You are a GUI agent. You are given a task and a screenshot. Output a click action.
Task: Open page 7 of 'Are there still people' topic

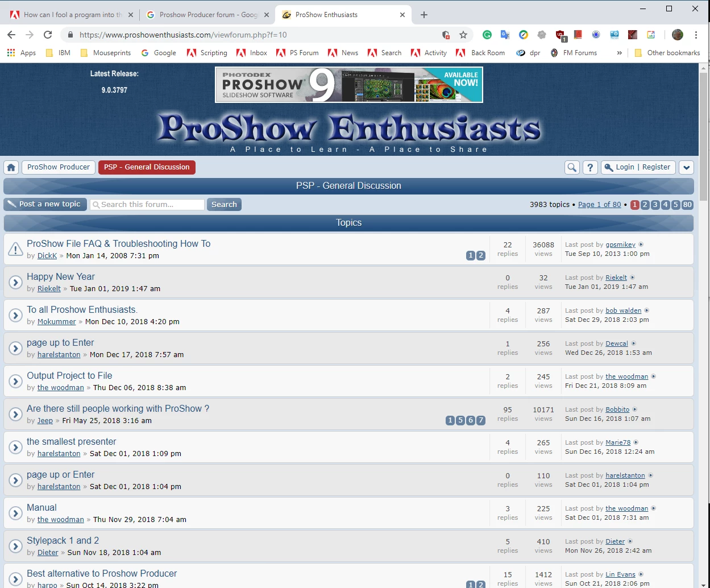click(481, 421)
